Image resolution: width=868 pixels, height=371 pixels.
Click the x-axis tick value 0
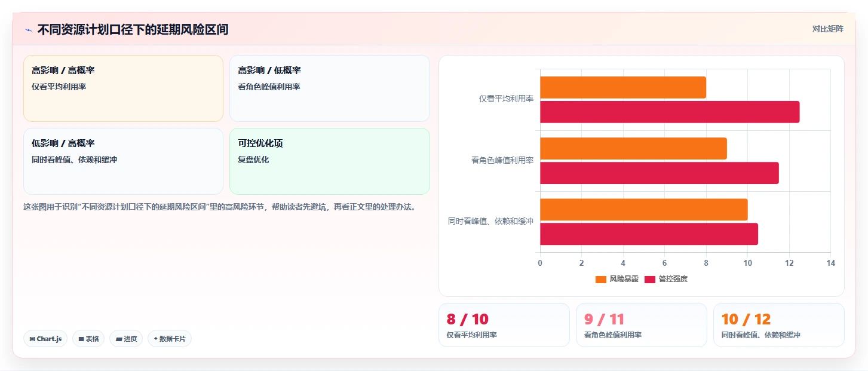pos(540,263)
